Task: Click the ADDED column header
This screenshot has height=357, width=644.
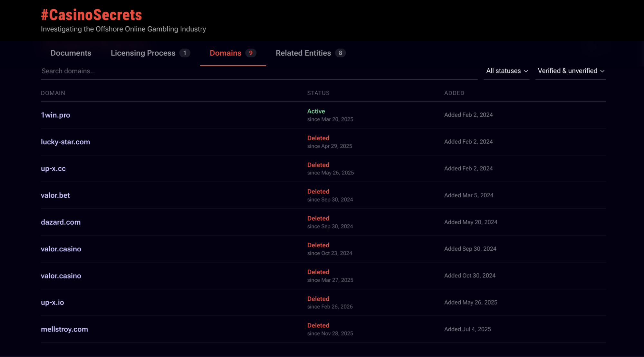Action: [x=454, y=93]
